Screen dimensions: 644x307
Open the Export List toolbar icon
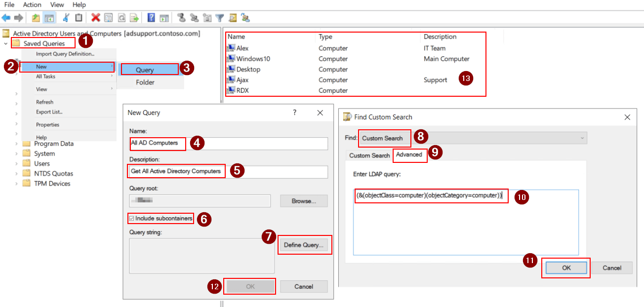coord(134,18)
